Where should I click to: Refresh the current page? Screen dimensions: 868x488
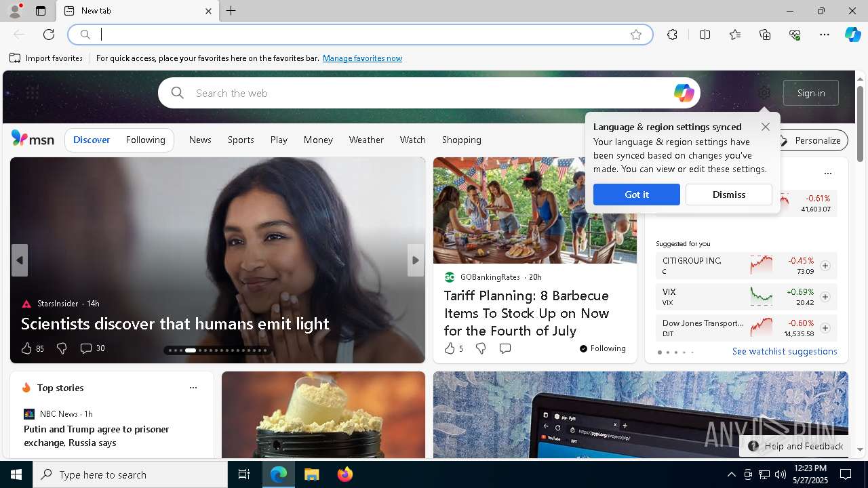[x=49, y=35]
